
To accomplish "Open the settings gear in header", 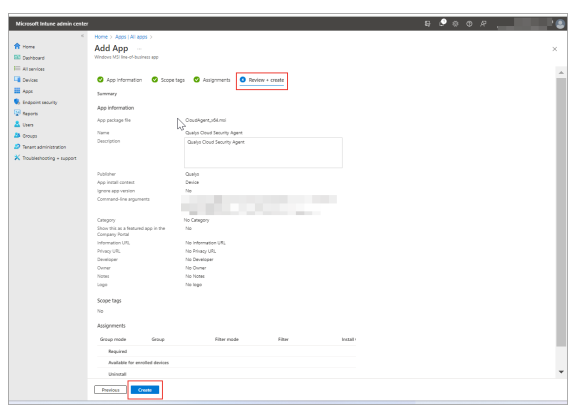I will click(456, 24).
